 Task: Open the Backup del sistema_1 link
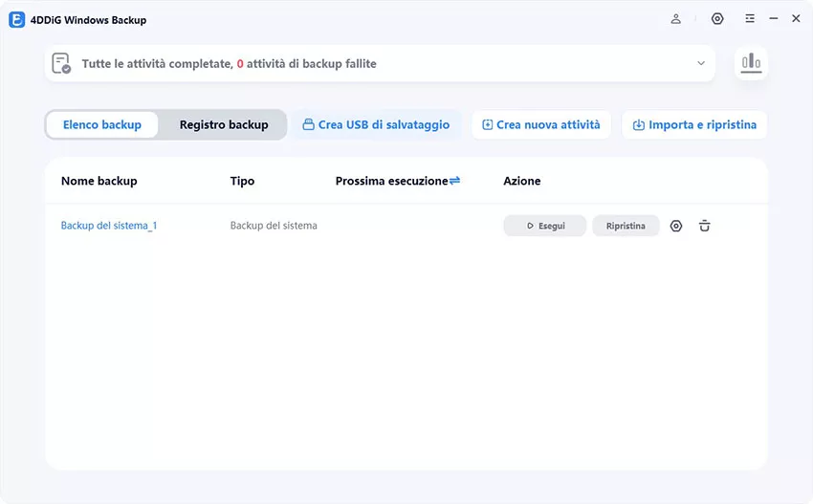tap(109, 226)
